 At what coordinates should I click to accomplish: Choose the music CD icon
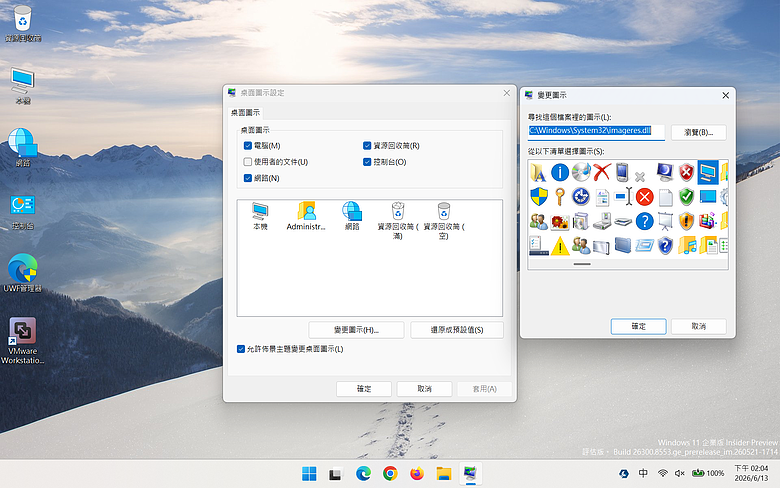click(x=581, y=172)
